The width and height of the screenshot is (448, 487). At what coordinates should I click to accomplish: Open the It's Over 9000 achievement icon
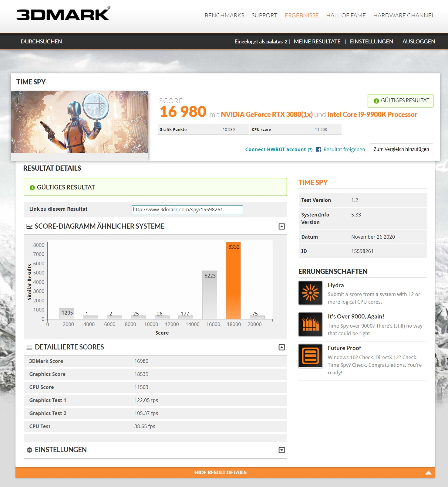[310, 324]
